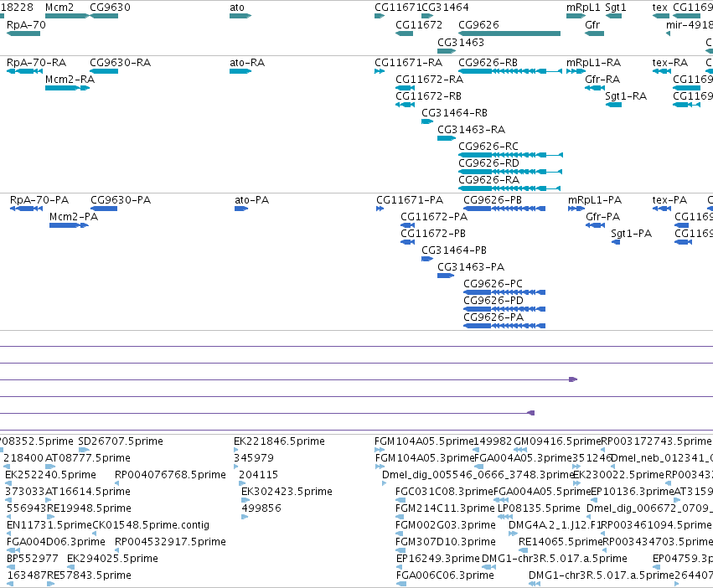Select the RP004076768.5prime EST
Screen dimensions: 713x588
(x=117, y=483)
